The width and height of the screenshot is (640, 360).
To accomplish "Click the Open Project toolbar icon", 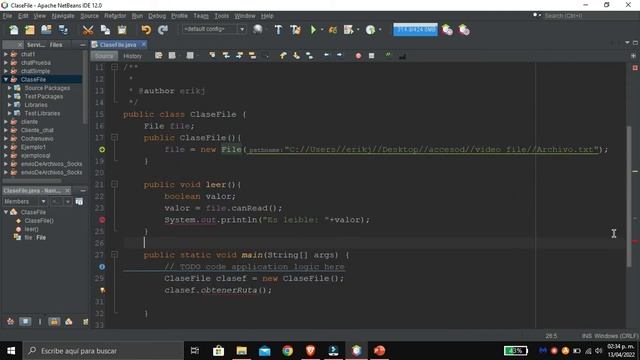I will click(x=46, y=30).
